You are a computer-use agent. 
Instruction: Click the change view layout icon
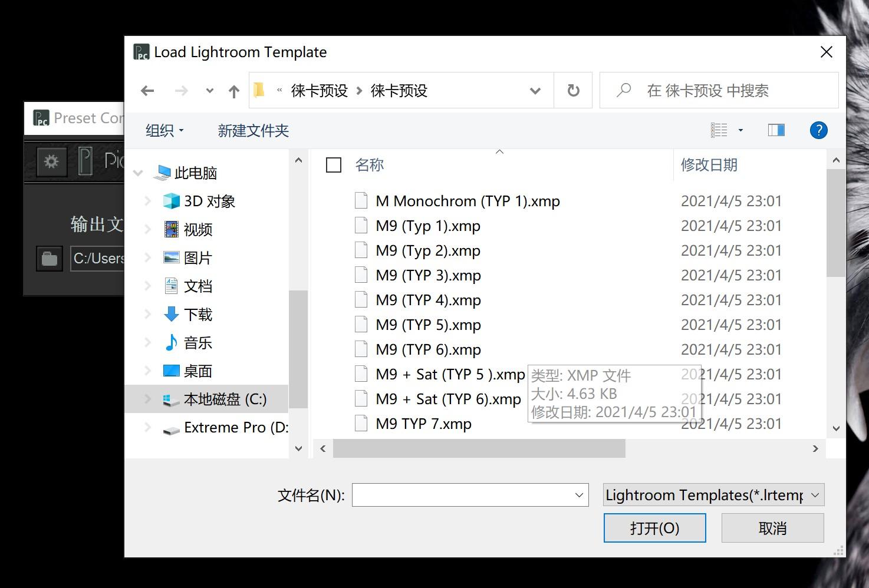click(719, 130)
